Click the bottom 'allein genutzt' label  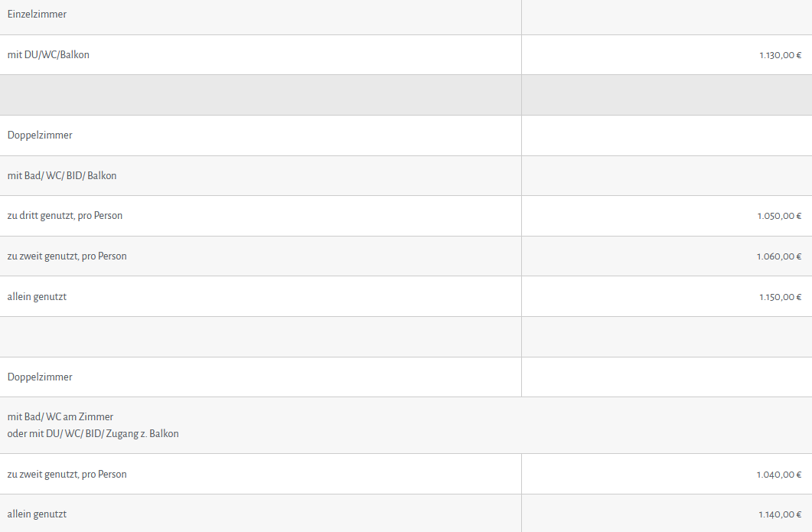(x=37, y=514)
